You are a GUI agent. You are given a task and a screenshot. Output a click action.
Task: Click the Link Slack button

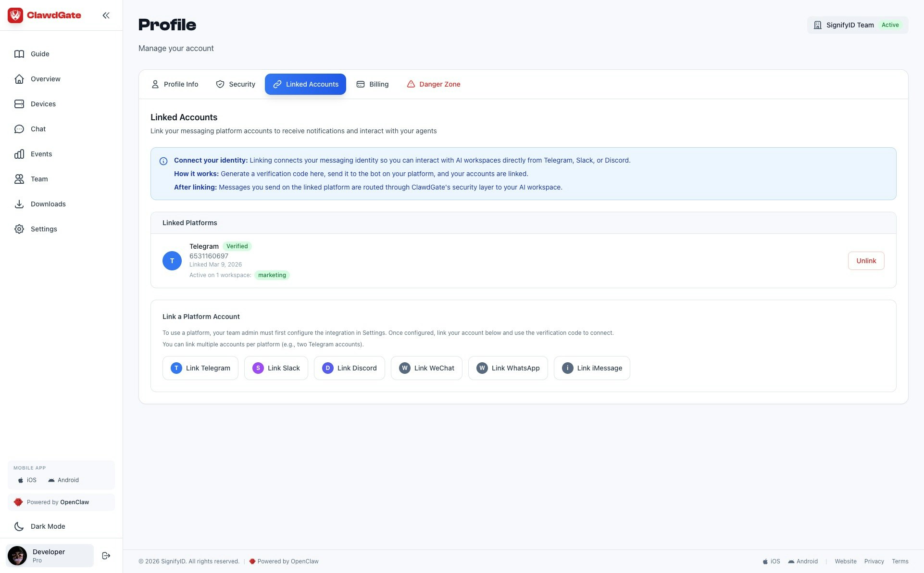pyautogui.click(x=276, y=368)
